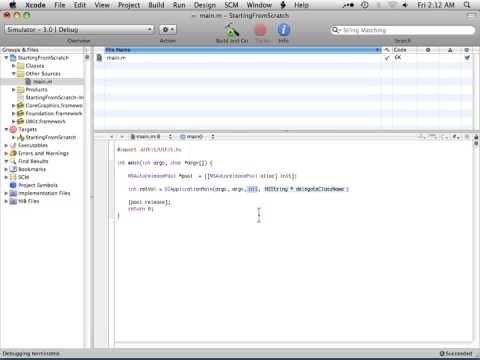Image resolution: width=480 pixels, height=360 pixels.
Task: Click main.m file icon in detail list
Action: 99,58
